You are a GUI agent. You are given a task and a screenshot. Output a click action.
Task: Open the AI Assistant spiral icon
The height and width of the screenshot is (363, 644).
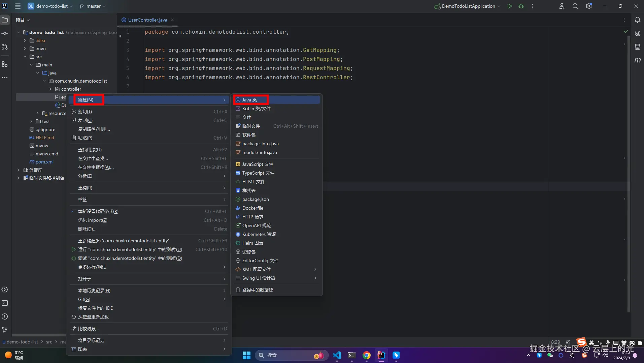638,33
